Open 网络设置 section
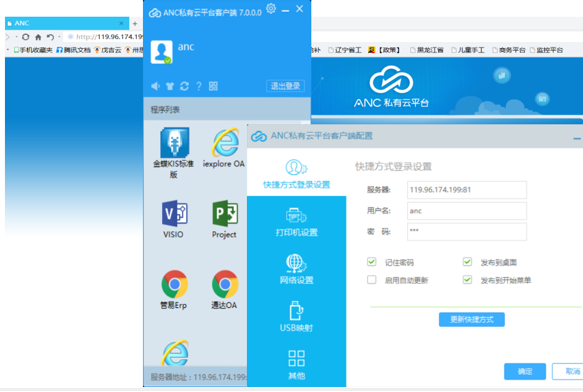The image size is (583, 392). (x=296, y=270)
